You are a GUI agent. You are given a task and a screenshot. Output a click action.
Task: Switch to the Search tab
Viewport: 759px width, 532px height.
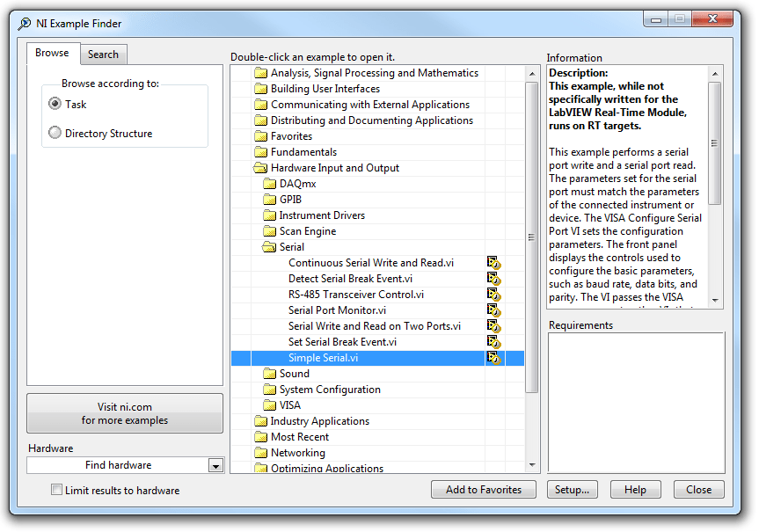[103, 54]
